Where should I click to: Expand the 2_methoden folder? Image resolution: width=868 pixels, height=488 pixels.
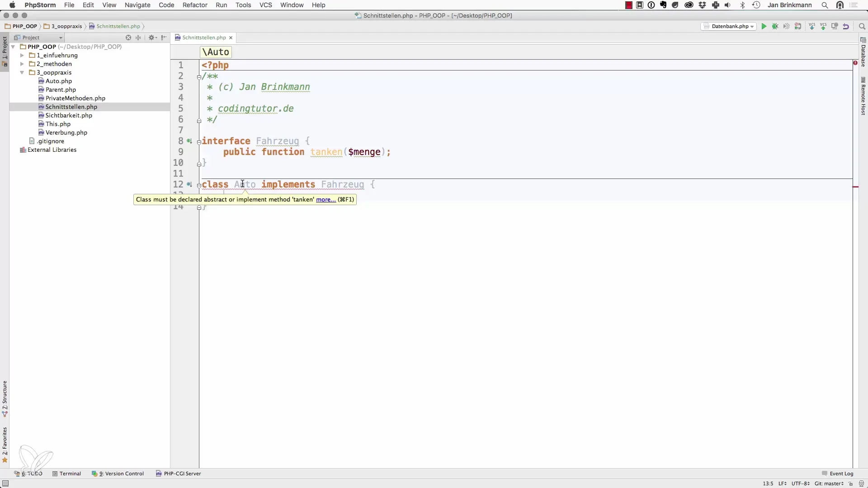tap(22, 64)
